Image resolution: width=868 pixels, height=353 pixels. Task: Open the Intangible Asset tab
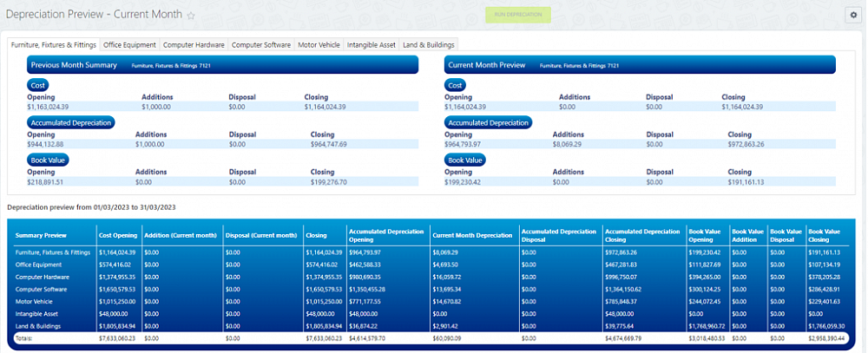coord(372,44)
